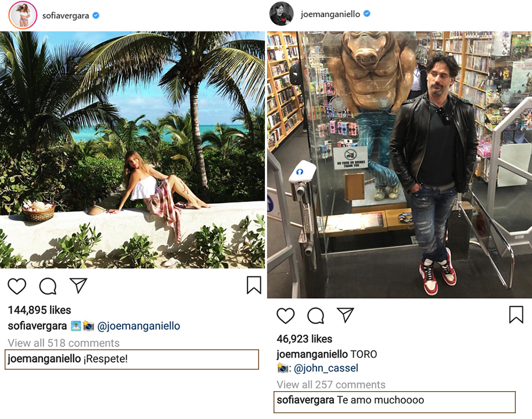Expand View all 257 comments
The image size is (532, 419).
pos(331,385)
